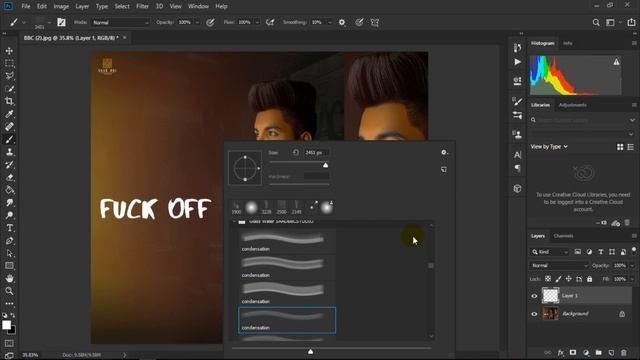Select the Paint Bucket tool
The image size is (640, 360).
tap(9, 190)
